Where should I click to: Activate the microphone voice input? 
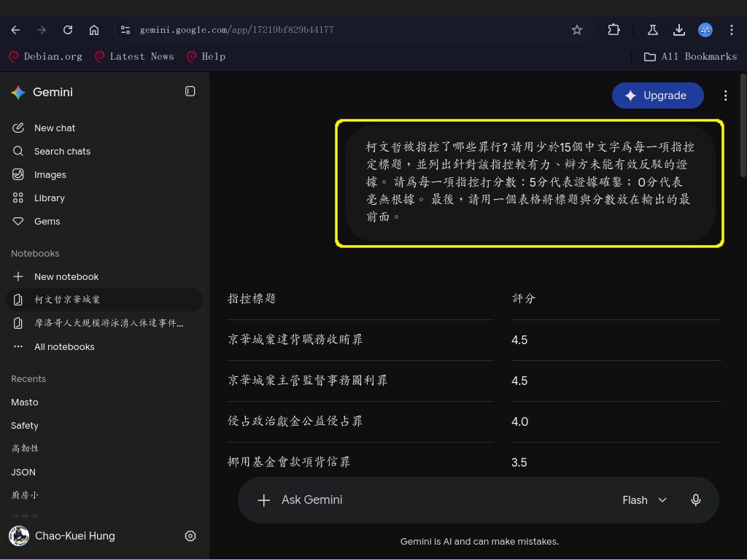coord(695,500)
